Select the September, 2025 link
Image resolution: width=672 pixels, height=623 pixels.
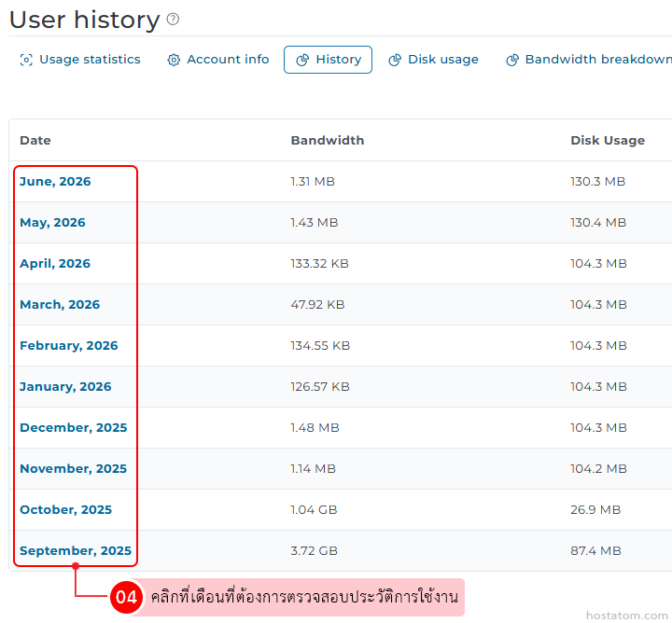[76, 550]
